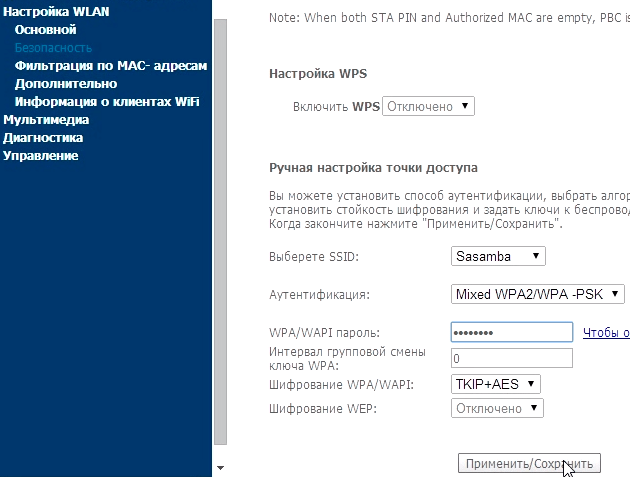
Task: Go to the Управление section
Action: click(41, 156)
